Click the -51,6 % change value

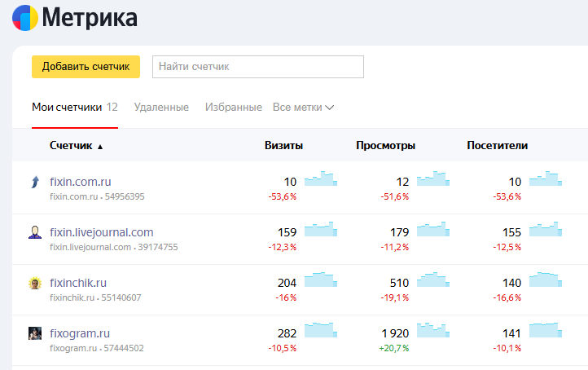tap(394, 196)
